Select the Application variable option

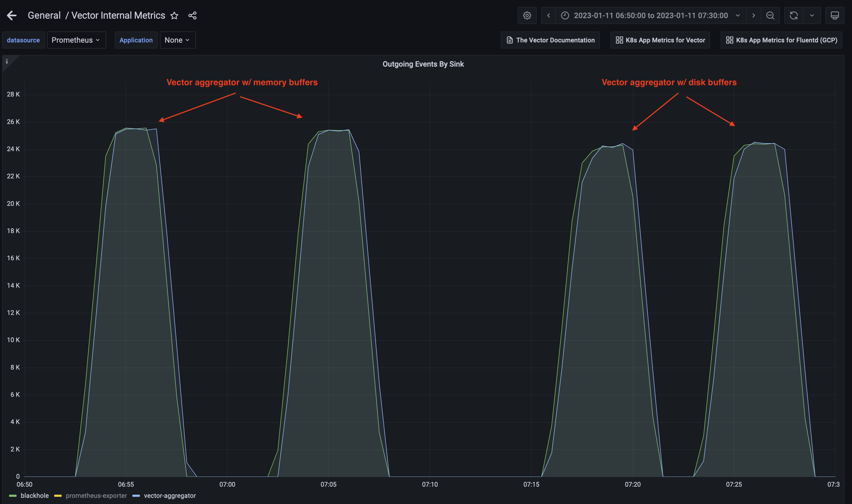click(x=136, y=40)
